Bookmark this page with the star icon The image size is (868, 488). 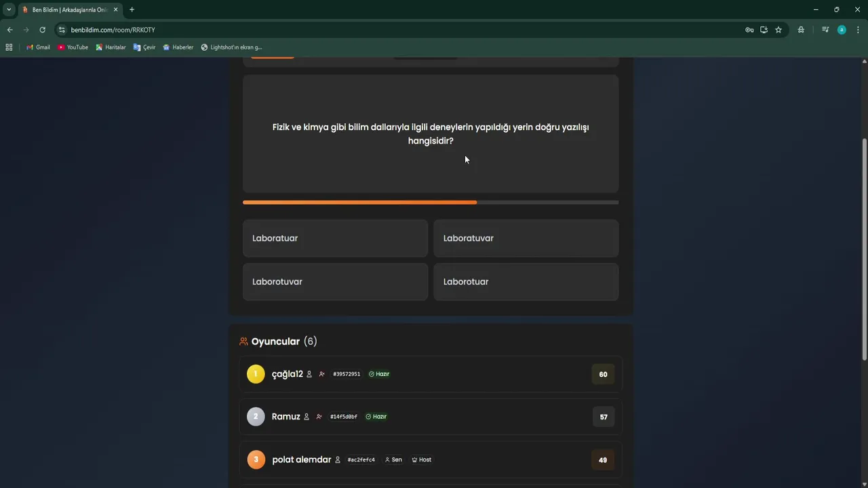[x=778, y=30]
